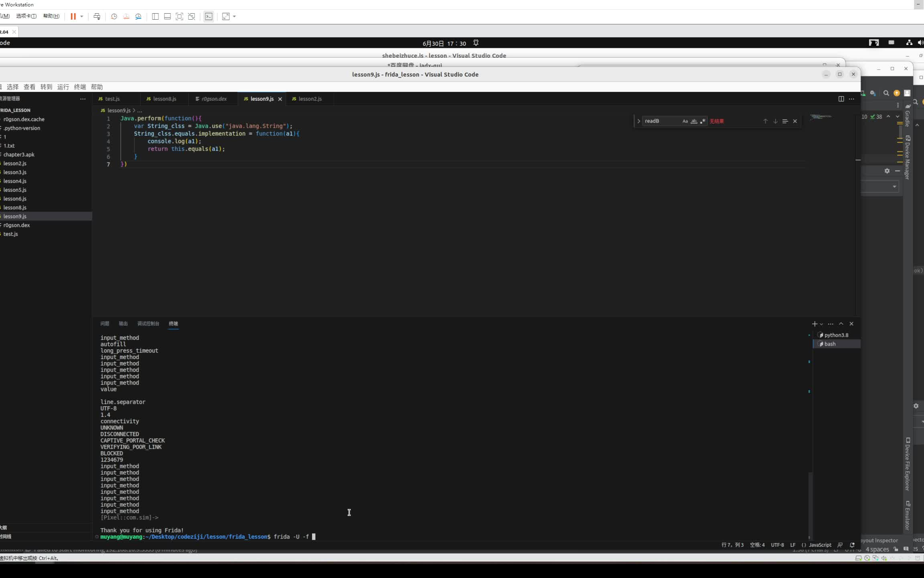This screenshot has height=578, width=924.
Task: Change language mode via JavaScript status item
Action: 820,545
